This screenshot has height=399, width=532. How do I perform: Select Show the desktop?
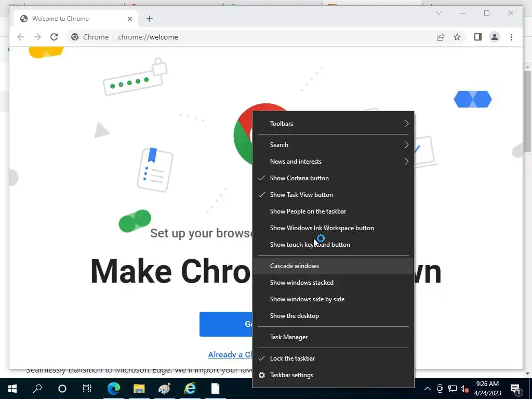pyautogui.click(x=333, y=316)
